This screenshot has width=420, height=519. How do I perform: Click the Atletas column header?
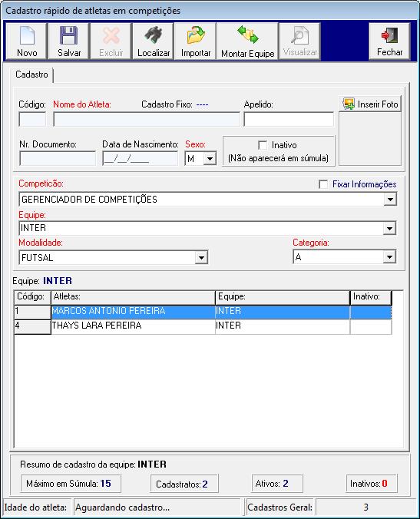(133, 297)
